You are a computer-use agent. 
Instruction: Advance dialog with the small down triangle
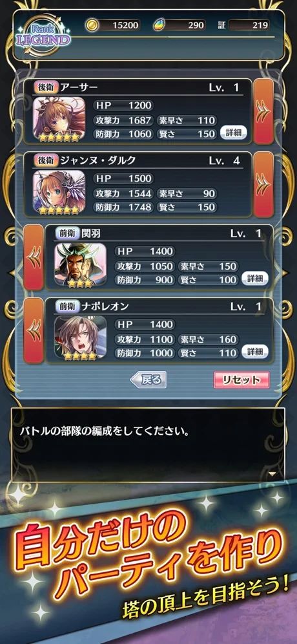click(272, 475)
